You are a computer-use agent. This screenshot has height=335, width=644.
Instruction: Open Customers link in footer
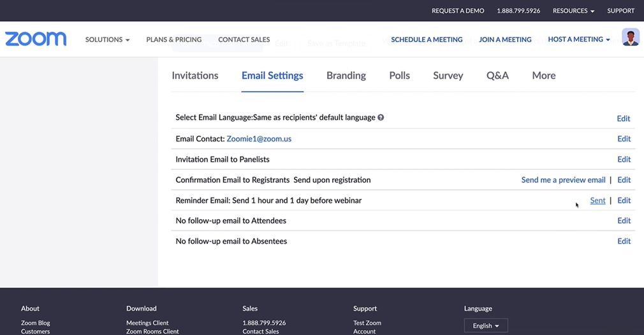pyautogui.click(x=35, y=331)
